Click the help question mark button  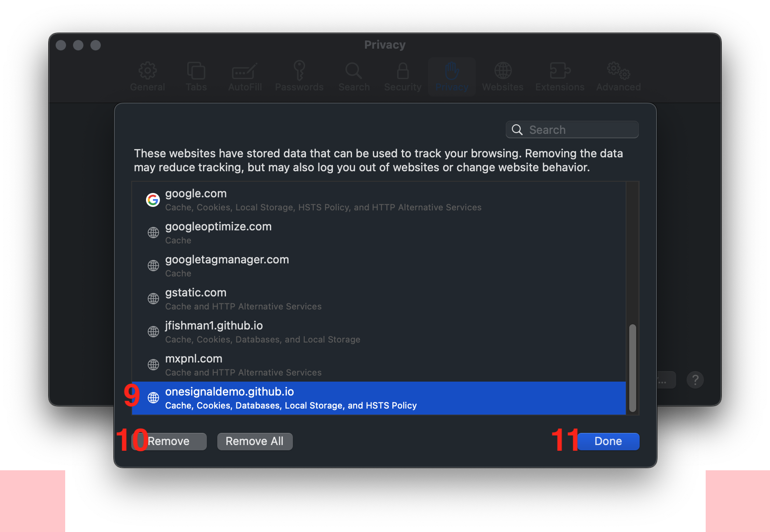[x=695, y=380]
